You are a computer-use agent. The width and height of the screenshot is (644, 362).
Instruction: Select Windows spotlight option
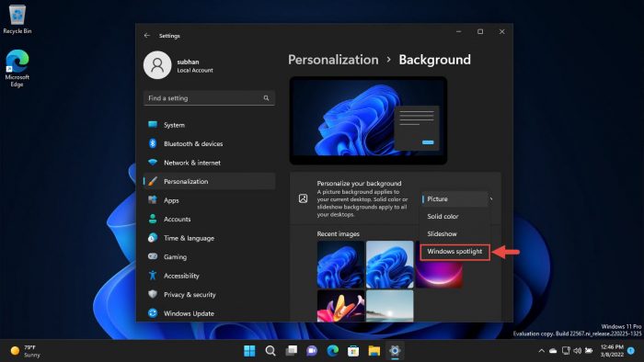(x=454, y=252)
